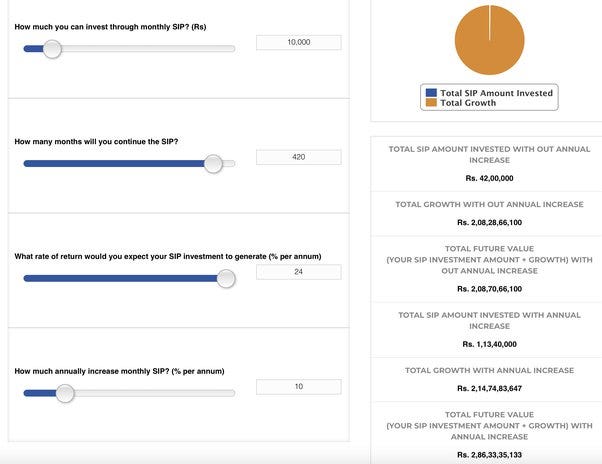Screen dimensions: 602x464
Task: Focus the months field showing 420
Action: pyautogui.click(x=298, y=157)
